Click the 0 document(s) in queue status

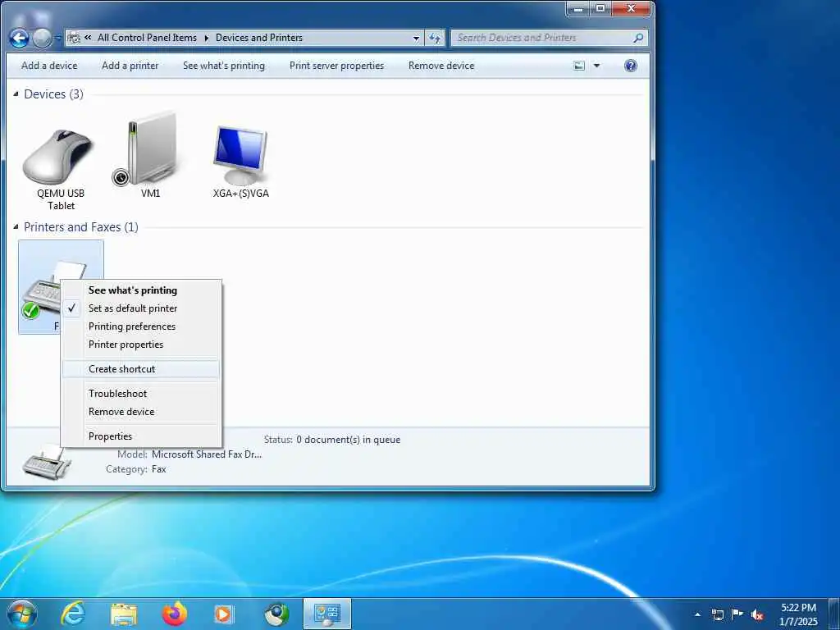point(348,440)
